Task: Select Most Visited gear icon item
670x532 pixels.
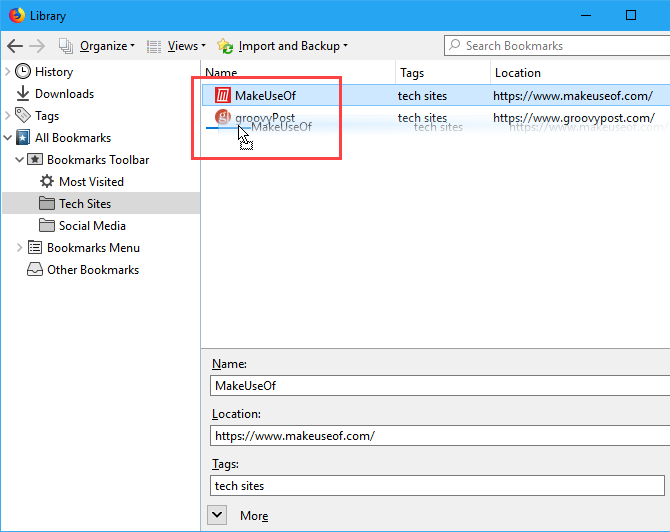Action: pos(47,182)
